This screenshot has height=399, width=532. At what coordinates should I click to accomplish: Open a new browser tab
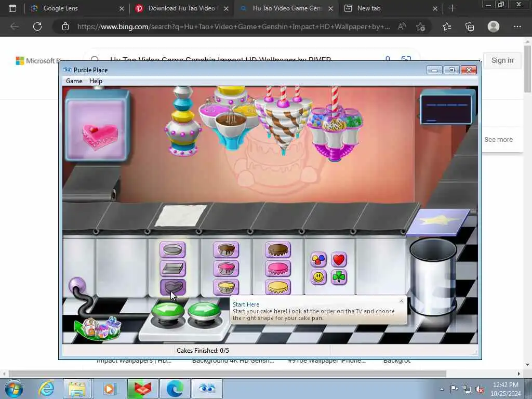(x=452, y=8)
